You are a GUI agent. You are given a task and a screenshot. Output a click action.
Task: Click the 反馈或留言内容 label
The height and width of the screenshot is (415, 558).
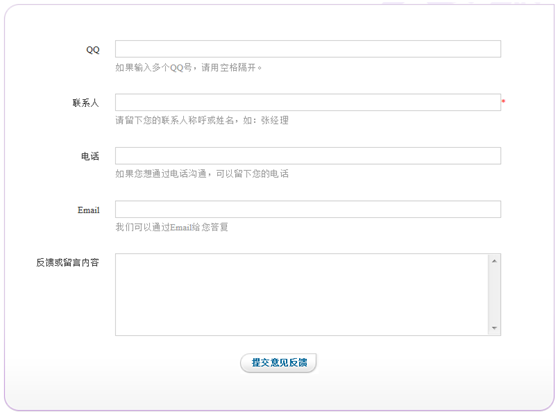(68, 263)
